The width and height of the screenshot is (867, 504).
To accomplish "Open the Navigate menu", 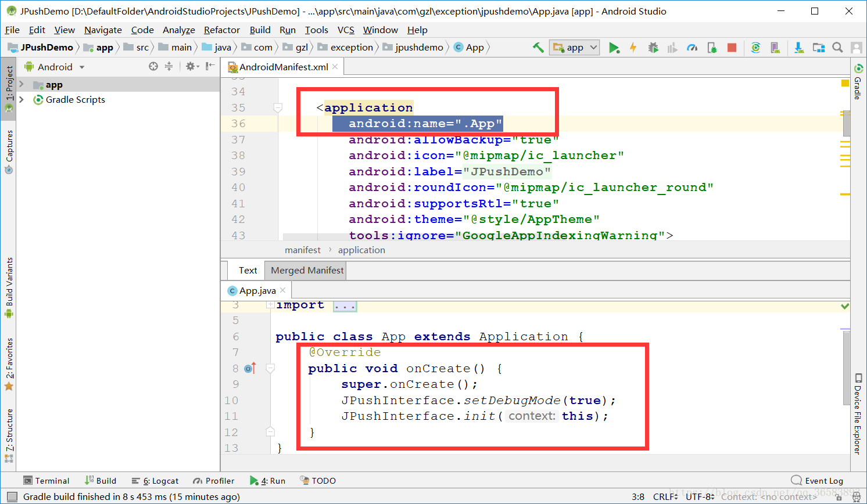I will [103, 30].
